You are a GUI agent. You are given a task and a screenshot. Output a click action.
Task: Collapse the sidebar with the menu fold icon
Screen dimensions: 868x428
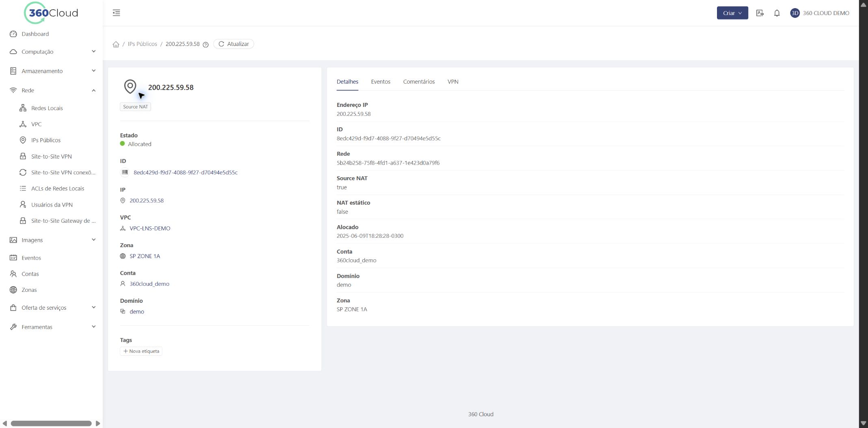[x=117, y=13]
